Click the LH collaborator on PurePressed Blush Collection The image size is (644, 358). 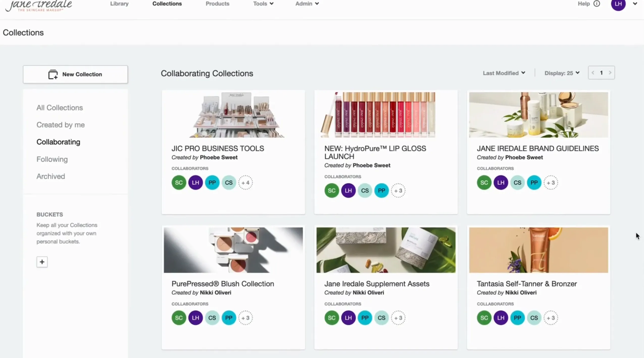[195, 318]
